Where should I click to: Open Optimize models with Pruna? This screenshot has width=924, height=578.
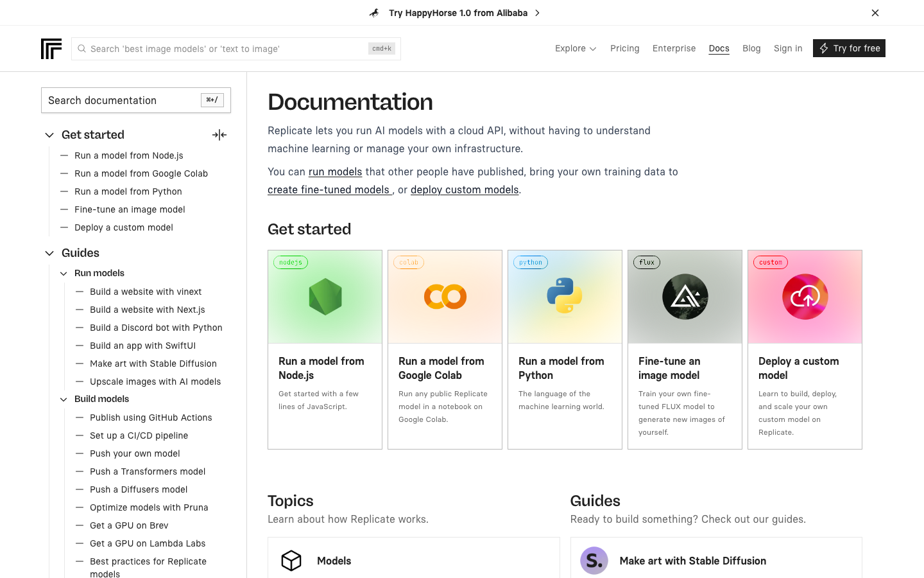coord(149,507)
